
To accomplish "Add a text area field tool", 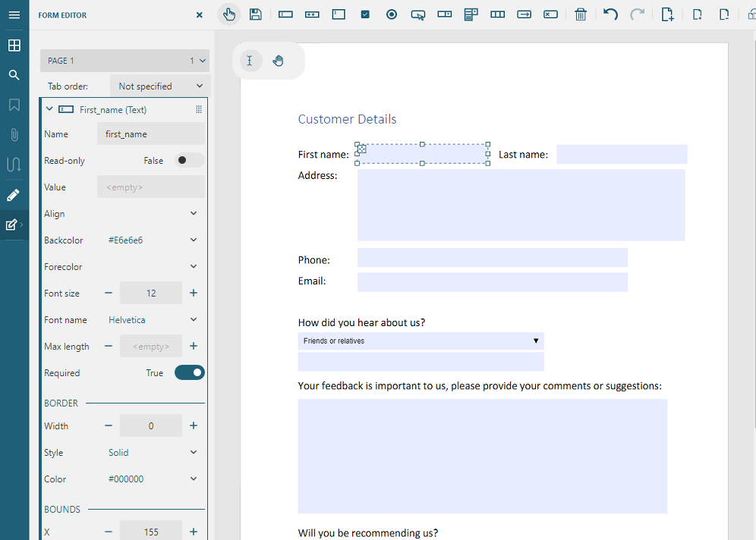I will tap(339, 14).
